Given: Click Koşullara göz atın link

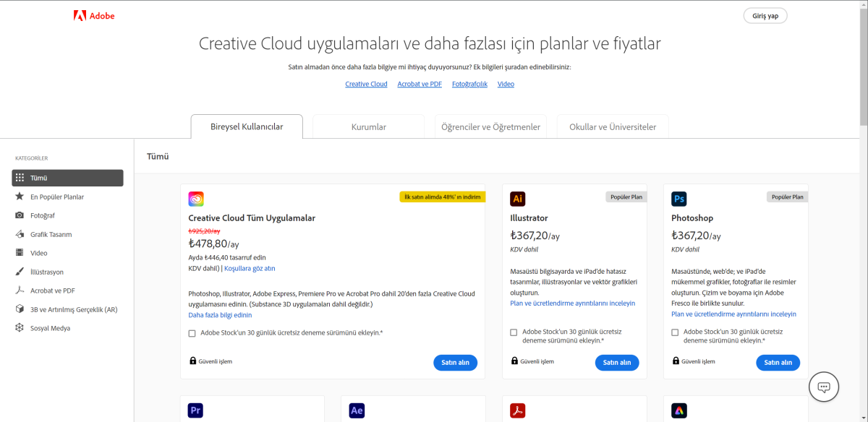Looking at the screenshot, I should click(x=250, y=268).
